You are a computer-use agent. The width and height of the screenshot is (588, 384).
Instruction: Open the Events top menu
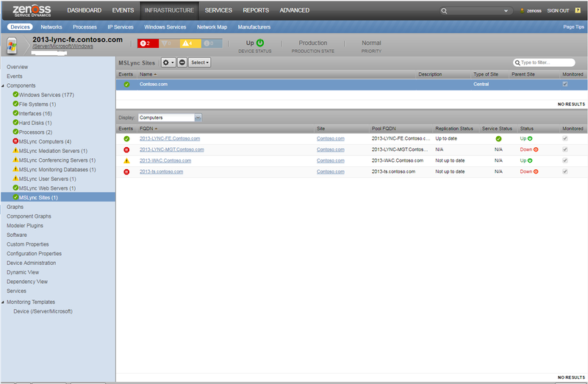pos(123,10)
